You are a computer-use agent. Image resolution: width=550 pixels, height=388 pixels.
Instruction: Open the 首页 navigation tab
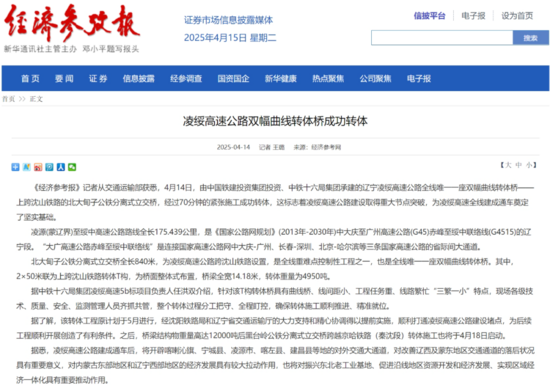(x=31, y=79)
